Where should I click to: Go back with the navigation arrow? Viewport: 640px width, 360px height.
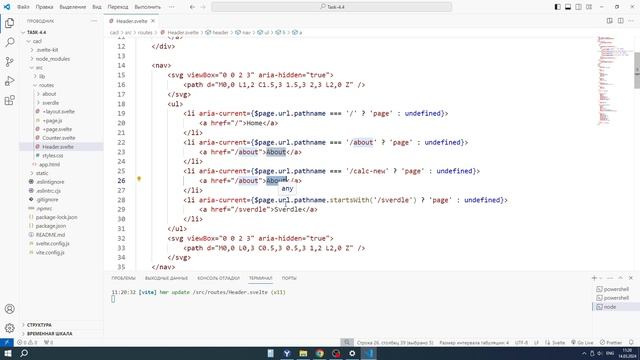[192, 7]
